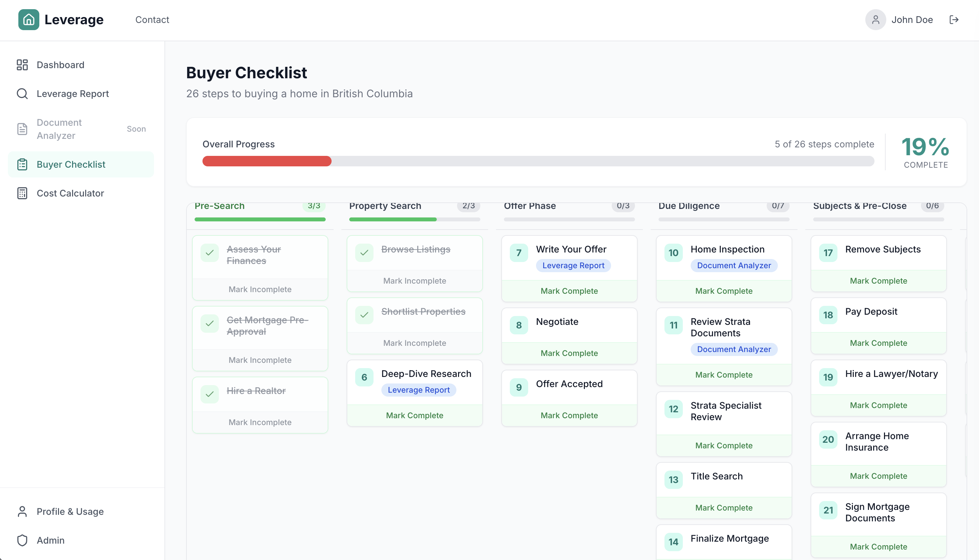This screenshot has height=560, width=979.
Task: Open the Admin section
Action: coord(81,540)
